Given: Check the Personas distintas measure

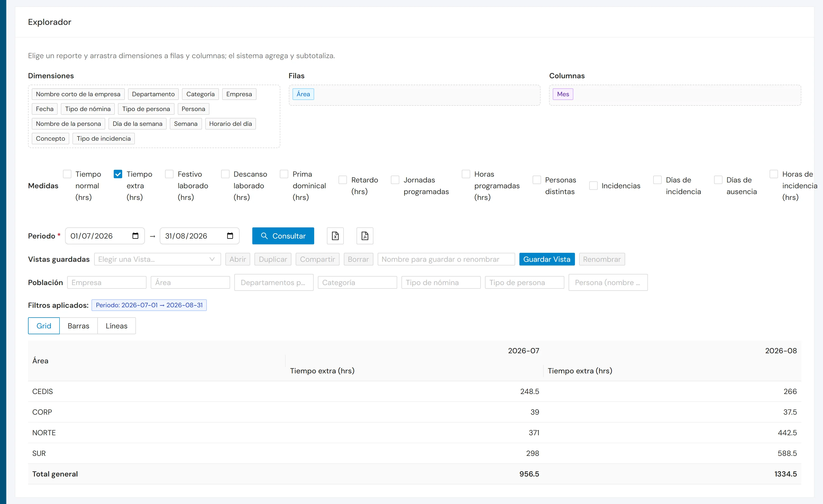Looking at the screenshot, I should click(x=537, y=180).
